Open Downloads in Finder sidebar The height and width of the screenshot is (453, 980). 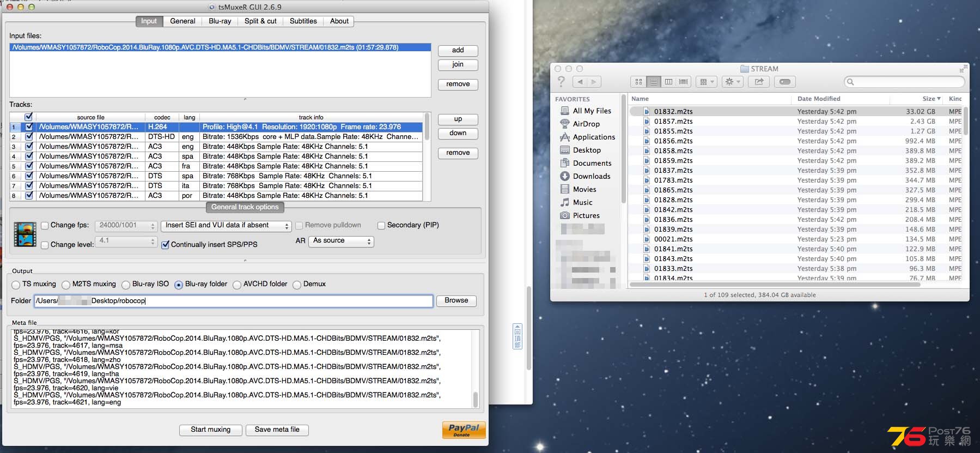coord(586,176)
